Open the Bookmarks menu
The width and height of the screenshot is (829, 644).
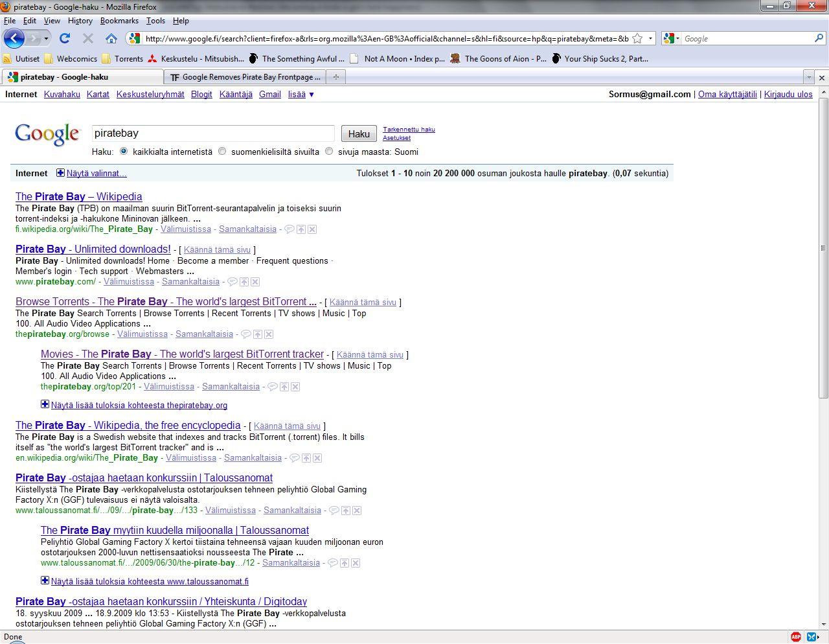119,21
